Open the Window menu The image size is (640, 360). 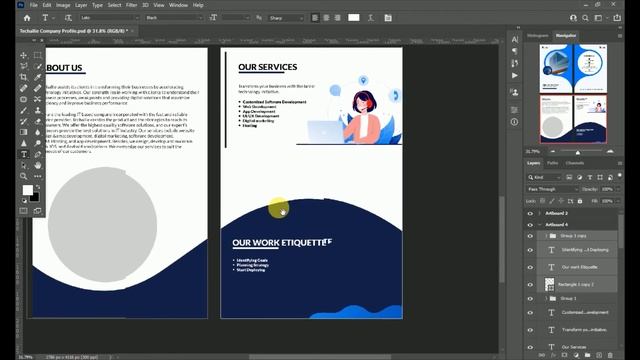coord(178,5)
